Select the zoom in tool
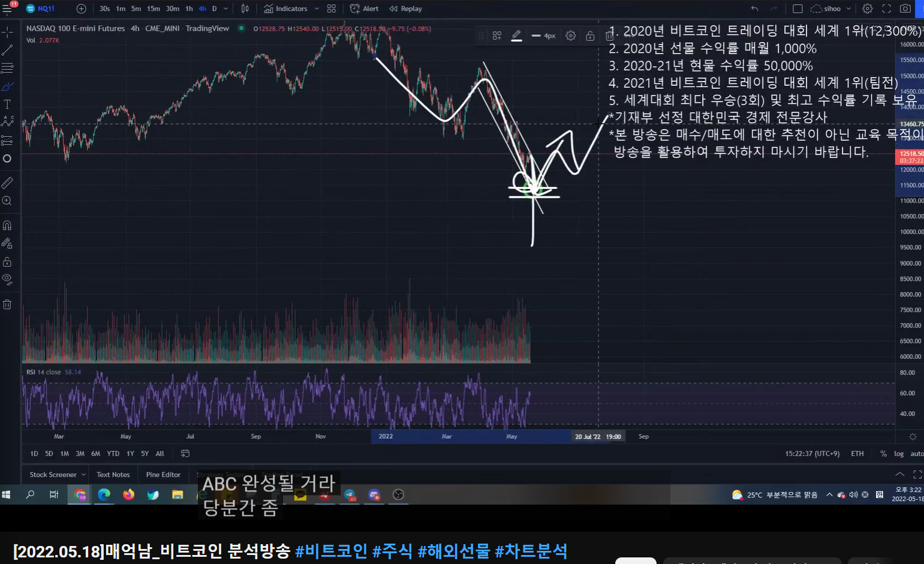The image size is (924, 564). [x=7, y=201]
